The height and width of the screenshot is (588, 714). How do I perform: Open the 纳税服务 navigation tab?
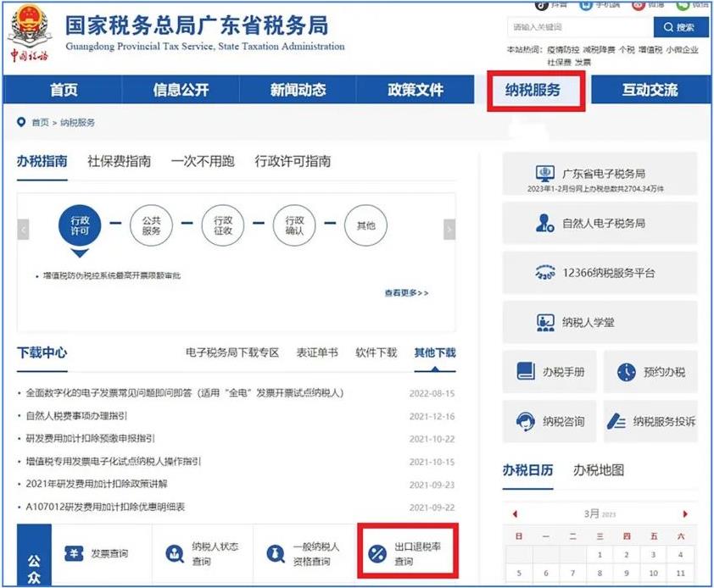pos(533,90)
